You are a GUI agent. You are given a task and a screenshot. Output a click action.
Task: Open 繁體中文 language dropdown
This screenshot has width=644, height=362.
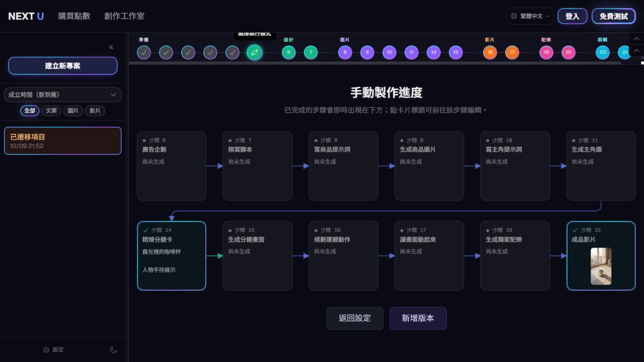coord(530,16)
